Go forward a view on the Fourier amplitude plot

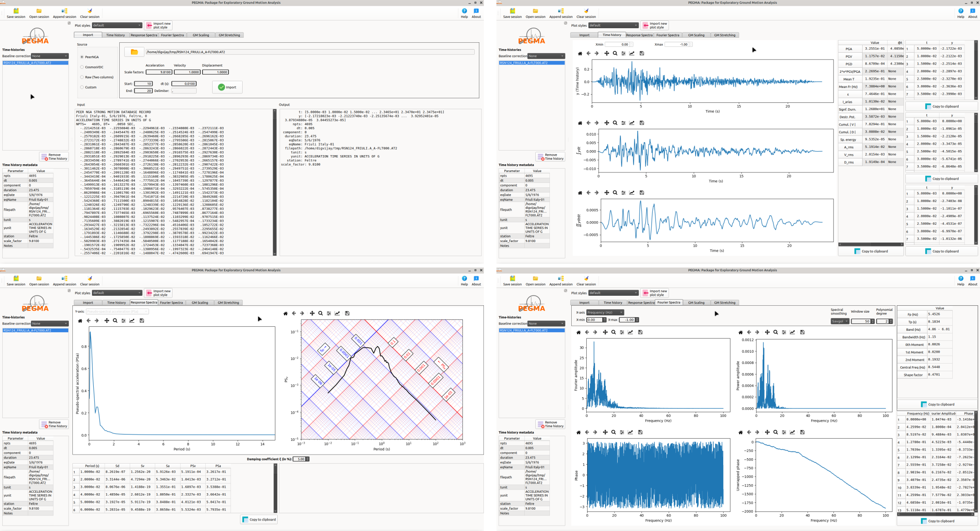(595, 332)
